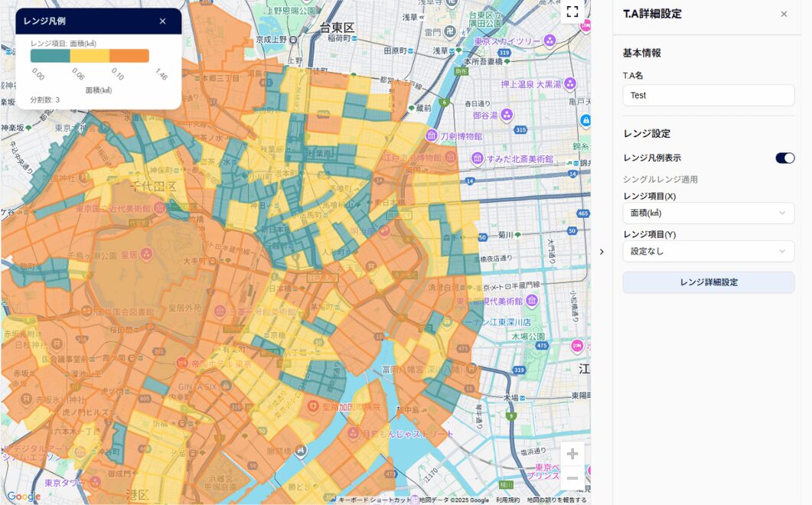Zoom in on the map
Image resolution: width=812 pixels, height=505 pixels.
pos(572,454)
